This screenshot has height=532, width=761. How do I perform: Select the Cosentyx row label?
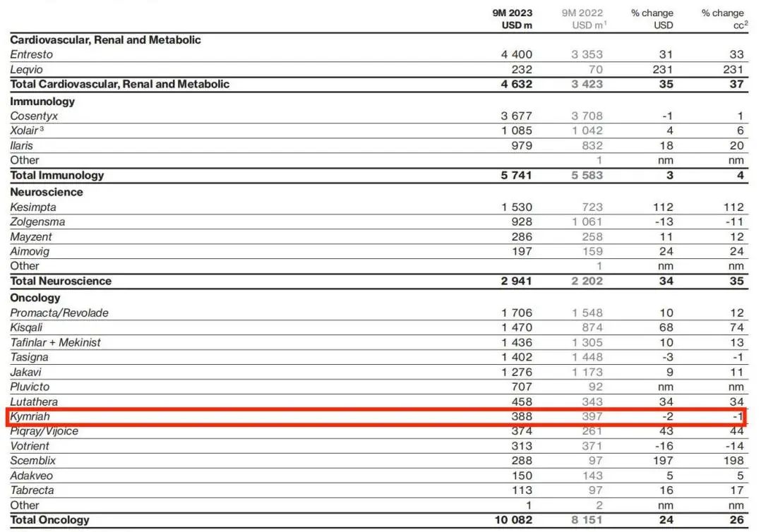tap(34, 116)
